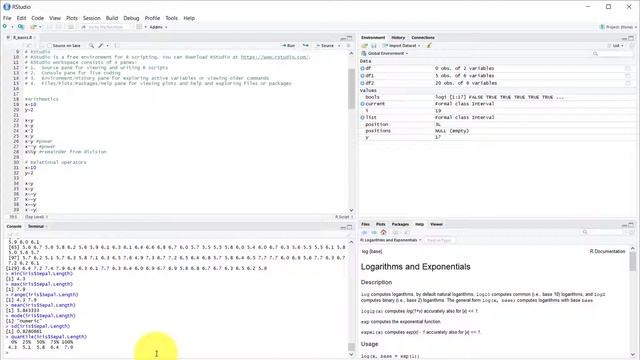Viewport: 640px width, 360px height.
Task: Switch to the Files tab
Action: click(x=365, y=224)
